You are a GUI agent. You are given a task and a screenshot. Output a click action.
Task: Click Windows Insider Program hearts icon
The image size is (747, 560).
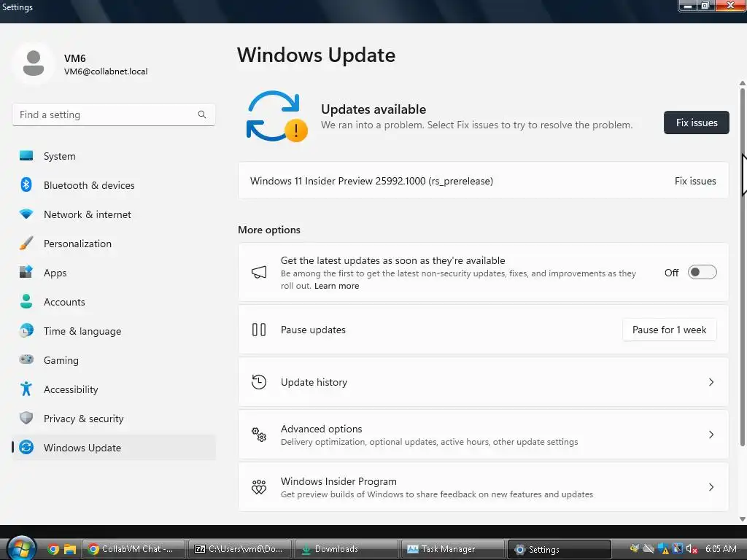pyautogui.click(x=259, y=486)
